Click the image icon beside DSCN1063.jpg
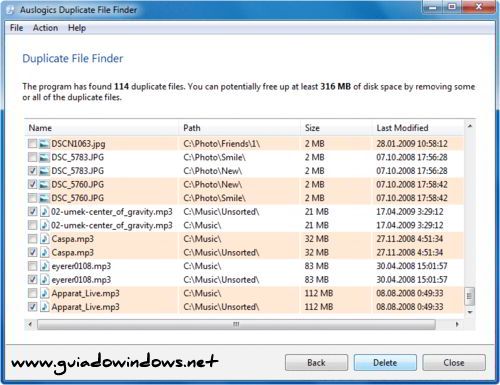Screen dimensions: 500x385 [x=44, y=144]
